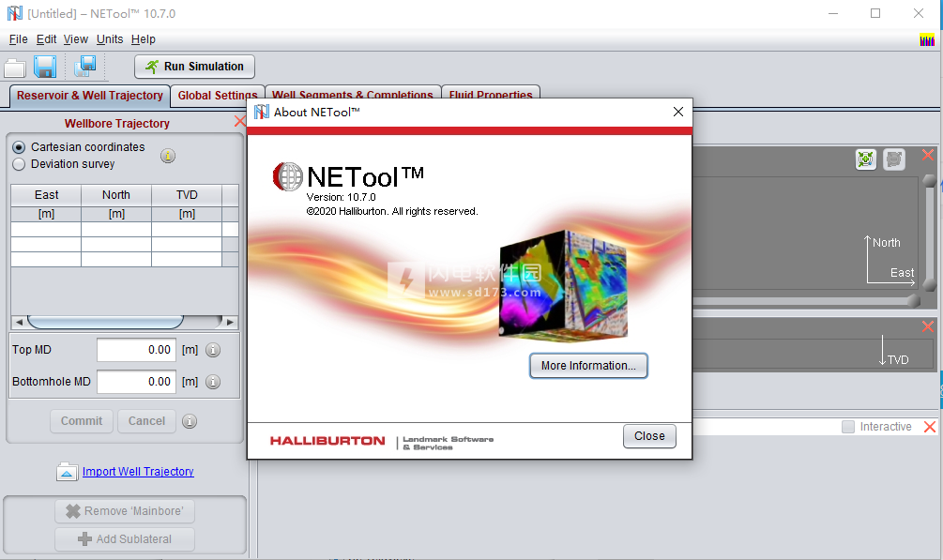This screenshot has height=560, width=943.
Task: Click the horizontal slider knob below plan view
Action: (x=914, y=301)
